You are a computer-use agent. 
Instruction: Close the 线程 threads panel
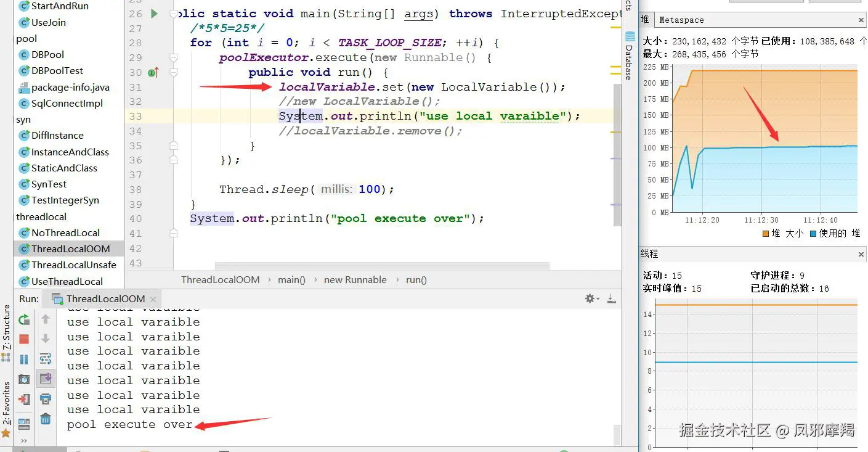pos(861,253)
